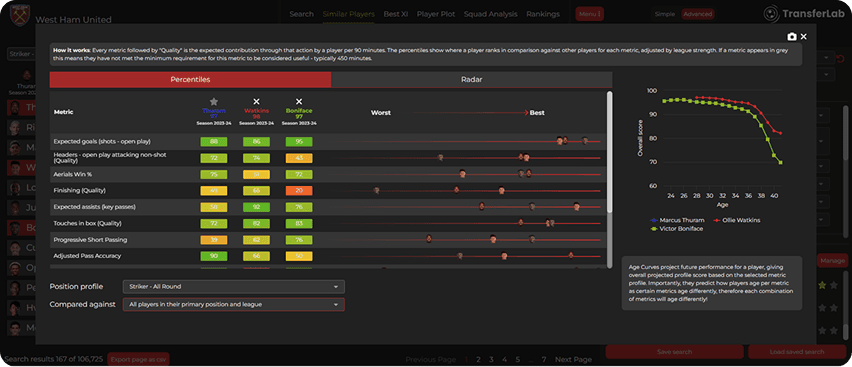Click Thuram's face marker on Progressive Short Passing
This screenshot has width=852, height=367.
[429, 239]
